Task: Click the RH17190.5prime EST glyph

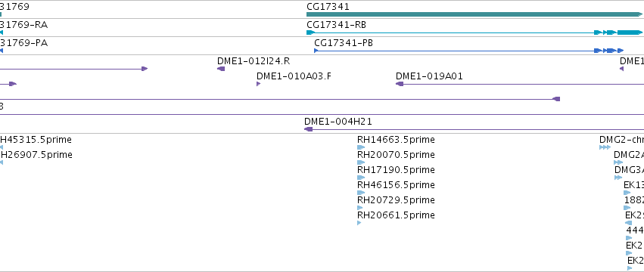Action: 361,178
